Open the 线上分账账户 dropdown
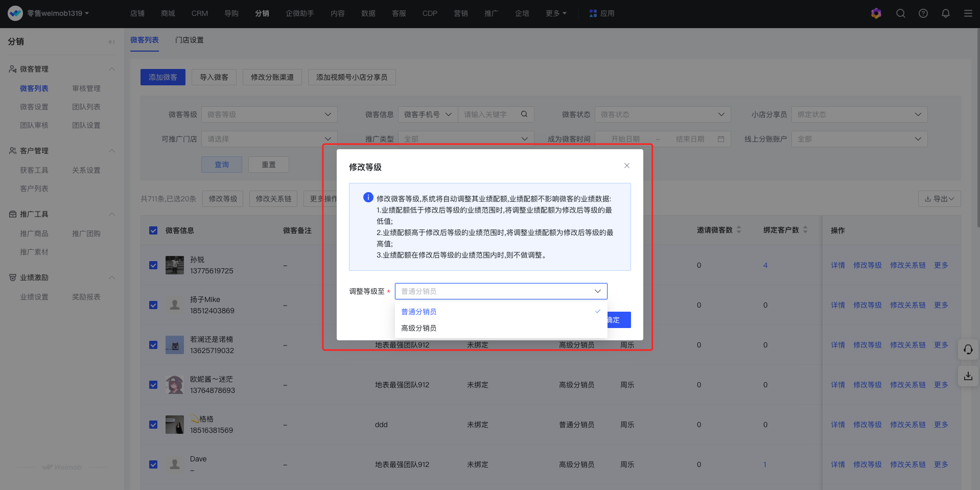This screenshot has height=490, width=980. (x=859, y=139)
